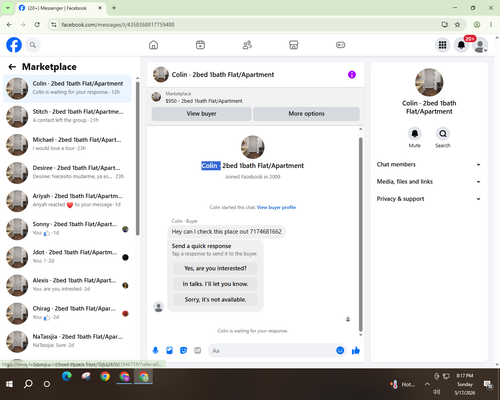Viewport: 500px width, 400px height.
Task: Open the volume control in system tray
Action: pos(436,392)
